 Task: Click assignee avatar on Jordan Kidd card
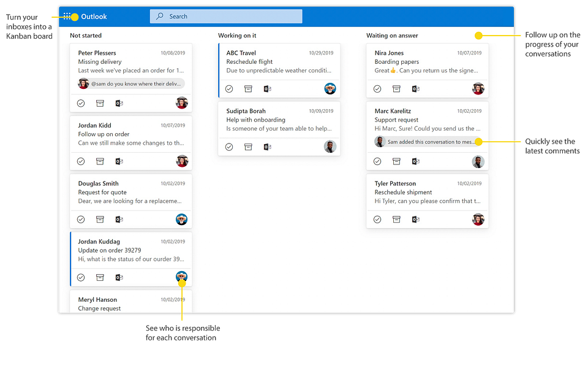pyautogui.click(x=182, y=161)
